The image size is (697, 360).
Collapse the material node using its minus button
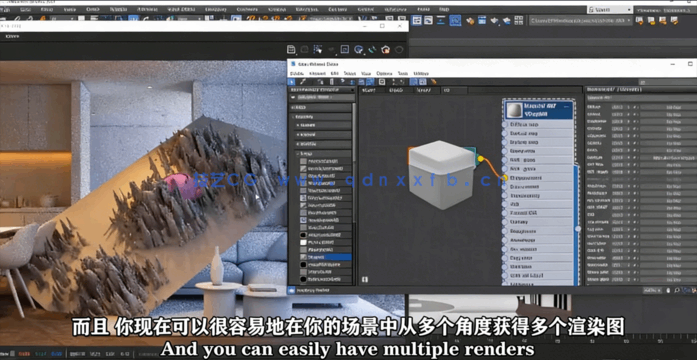click(566, 107)
